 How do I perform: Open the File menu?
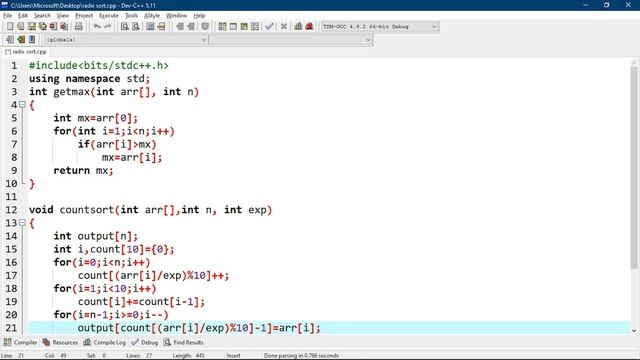(x=8, y=16)
